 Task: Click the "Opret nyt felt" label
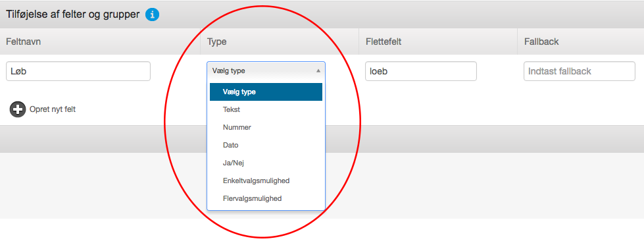(53, 109)
